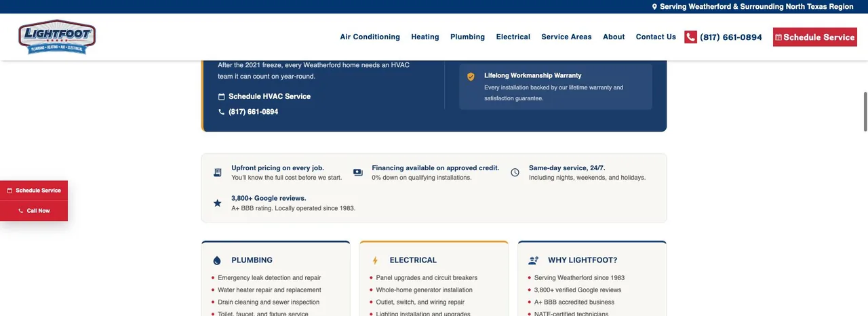Open the Plumbing menu in navigation

tap(468, 37)
